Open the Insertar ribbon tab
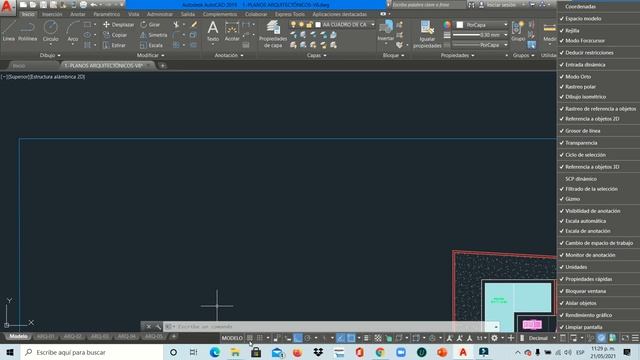The width and height of the screenshot is (640, 360). click(52, 14)
